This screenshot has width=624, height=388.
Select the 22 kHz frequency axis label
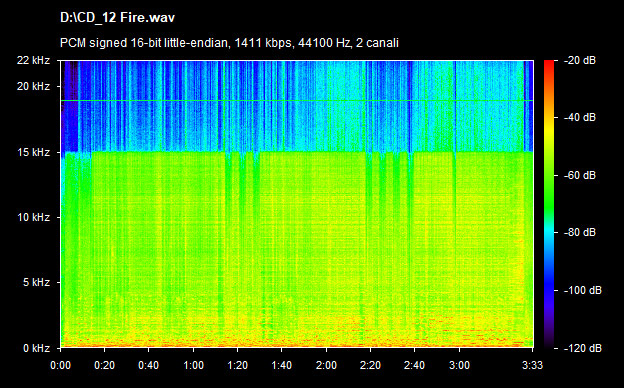click(33, 60)
